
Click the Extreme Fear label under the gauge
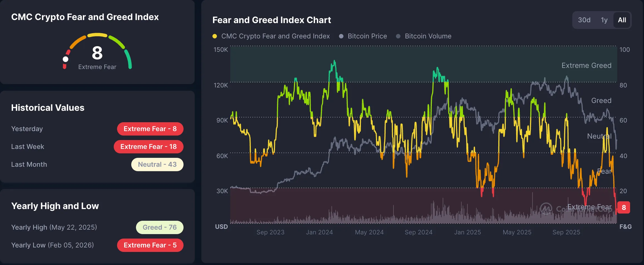pyautogui.click(x=97, y=67)
